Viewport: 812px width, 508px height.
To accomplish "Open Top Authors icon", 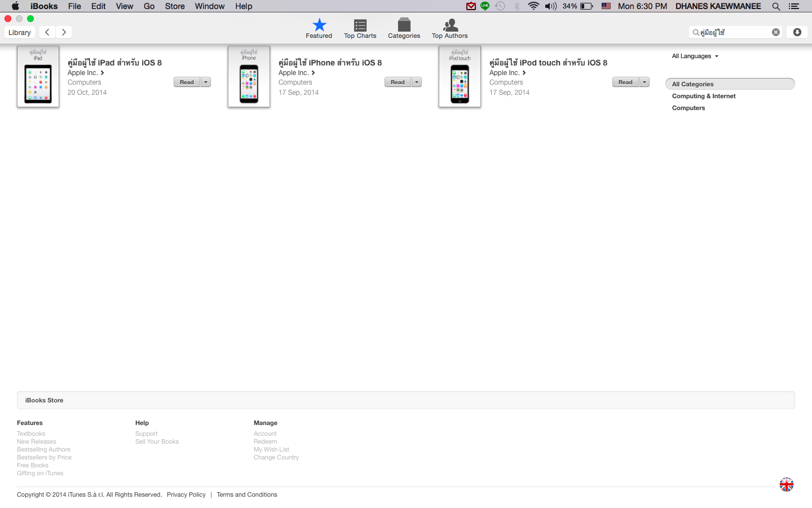I will tap(450, 28).
